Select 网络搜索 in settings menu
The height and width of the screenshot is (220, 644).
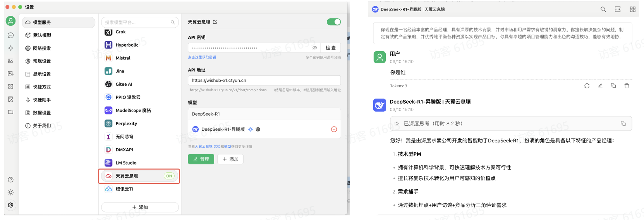pos(58,48)
